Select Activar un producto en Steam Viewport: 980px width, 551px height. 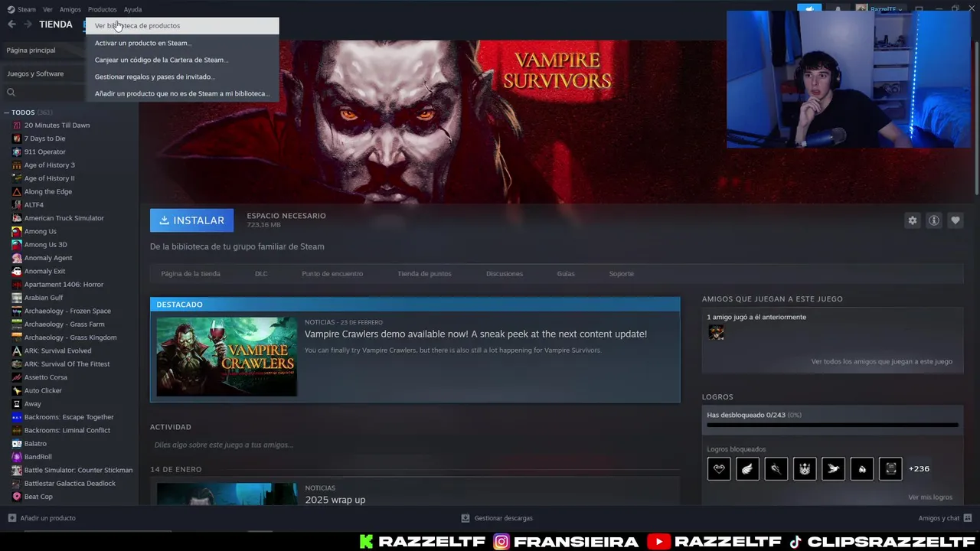(x=182, y=43)
